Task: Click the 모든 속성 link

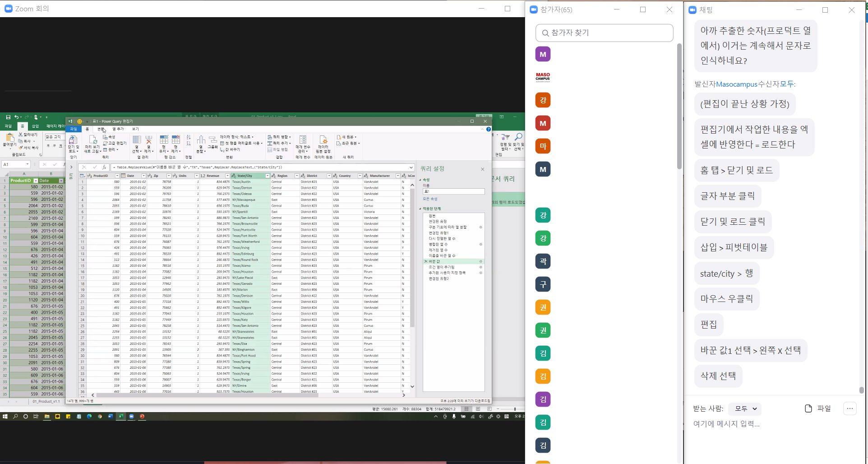Action: [430, 199]
